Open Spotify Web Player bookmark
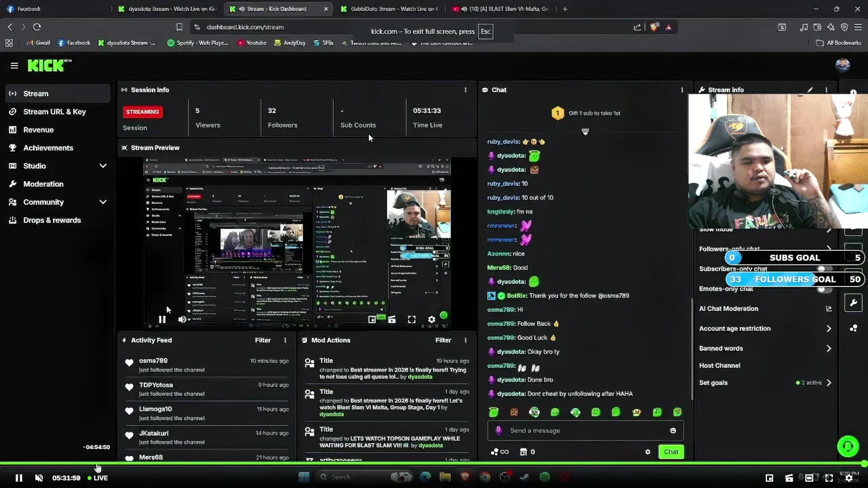 pyautogui.click(x=197, y=43)
